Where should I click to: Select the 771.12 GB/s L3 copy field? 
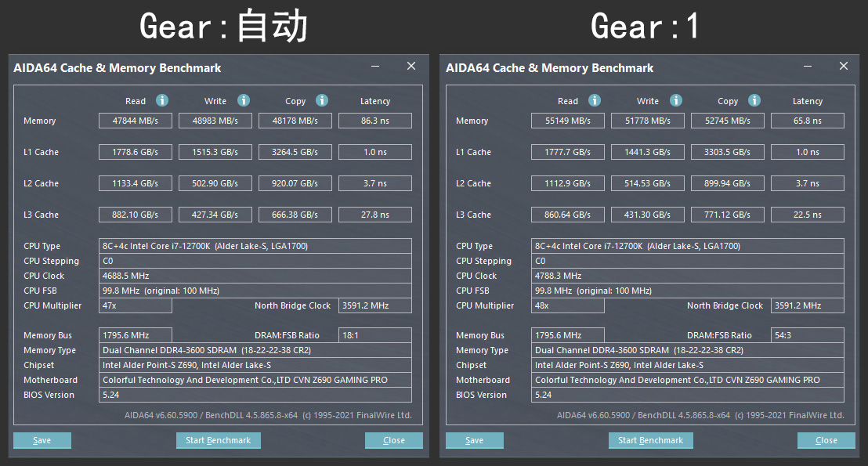(x=728, y=215)
